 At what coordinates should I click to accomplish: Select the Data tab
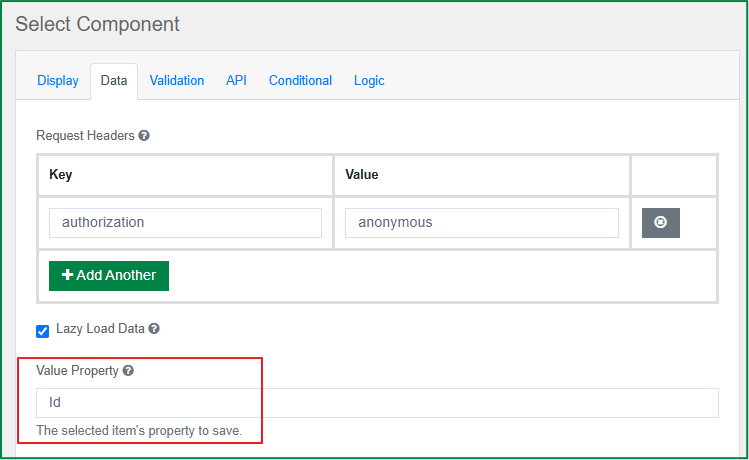coord(114,81)
